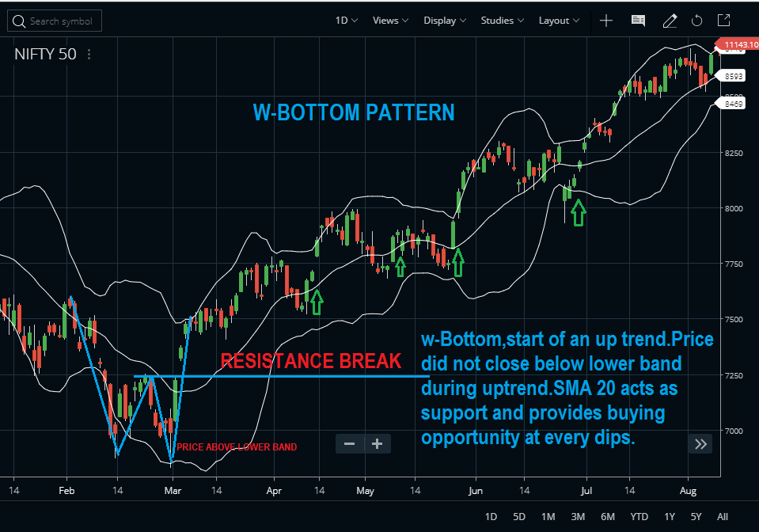This screenshot has height=532, width=759.
Task: Click the magnifier search icon
Action: (x=19, y=21)
